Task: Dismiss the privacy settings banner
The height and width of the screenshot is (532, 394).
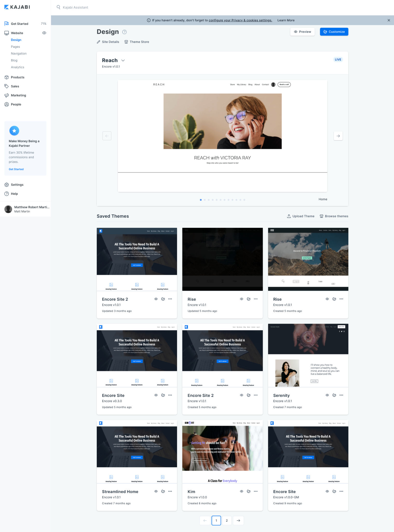Action: click(389, 20)
